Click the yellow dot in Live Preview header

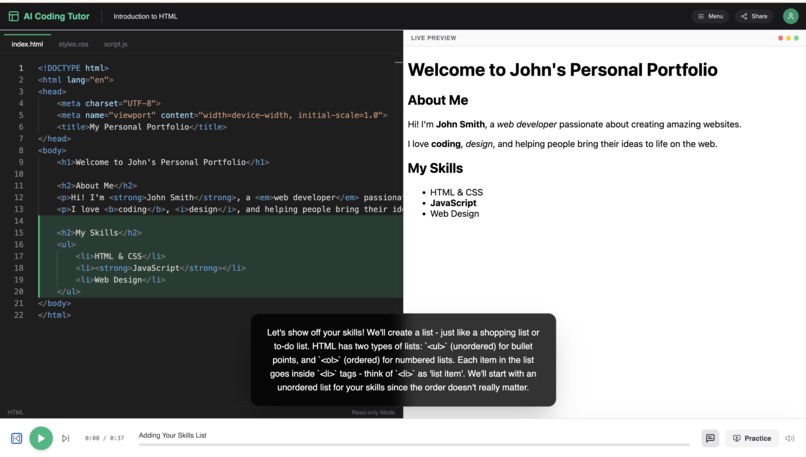point(789,38)
